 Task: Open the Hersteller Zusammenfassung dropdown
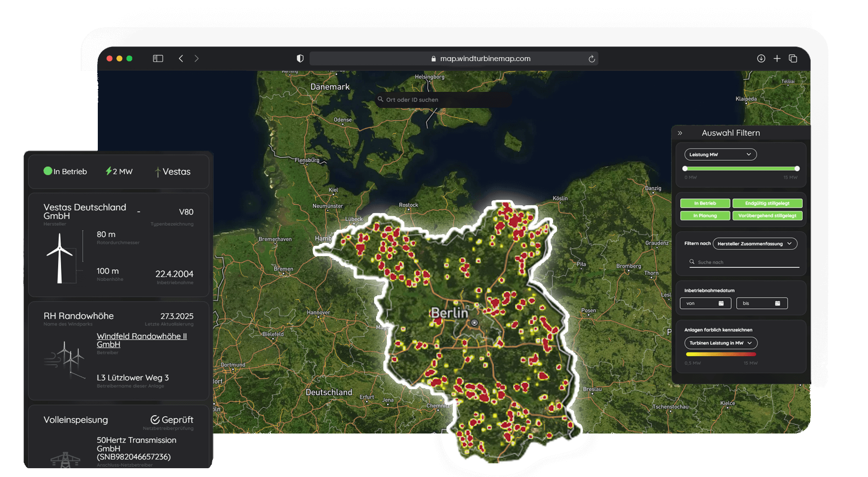[755, 243]
